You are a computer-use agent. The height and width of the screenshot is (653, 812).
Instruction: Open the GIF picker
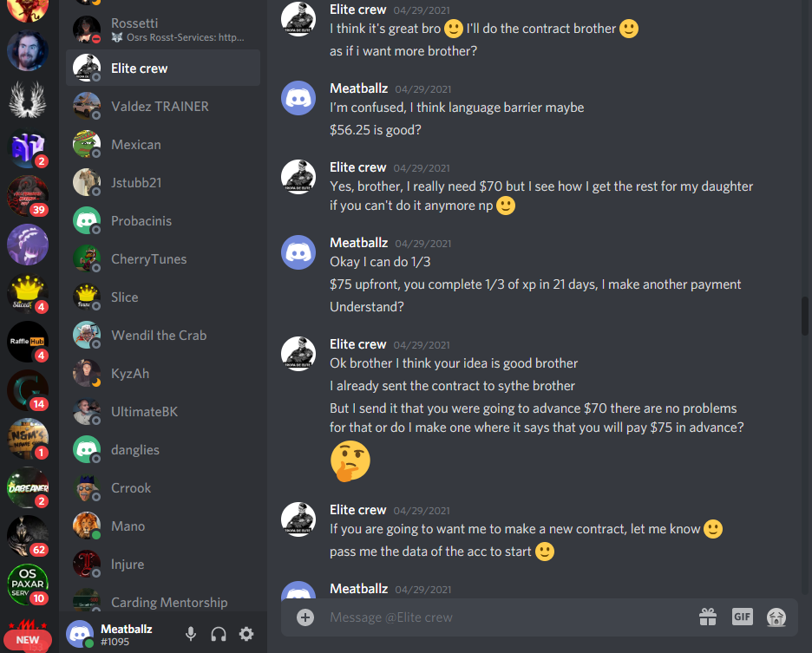(742, 617)
